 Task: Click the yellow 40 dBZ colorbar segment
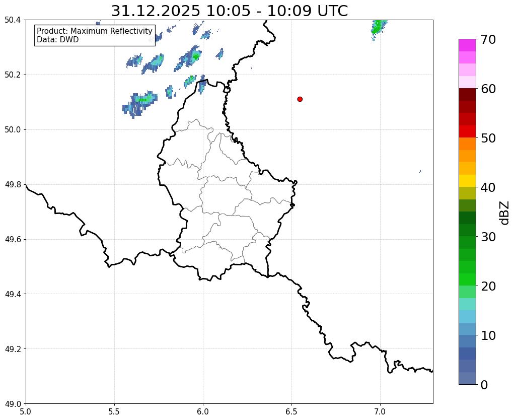click(467, 181)
